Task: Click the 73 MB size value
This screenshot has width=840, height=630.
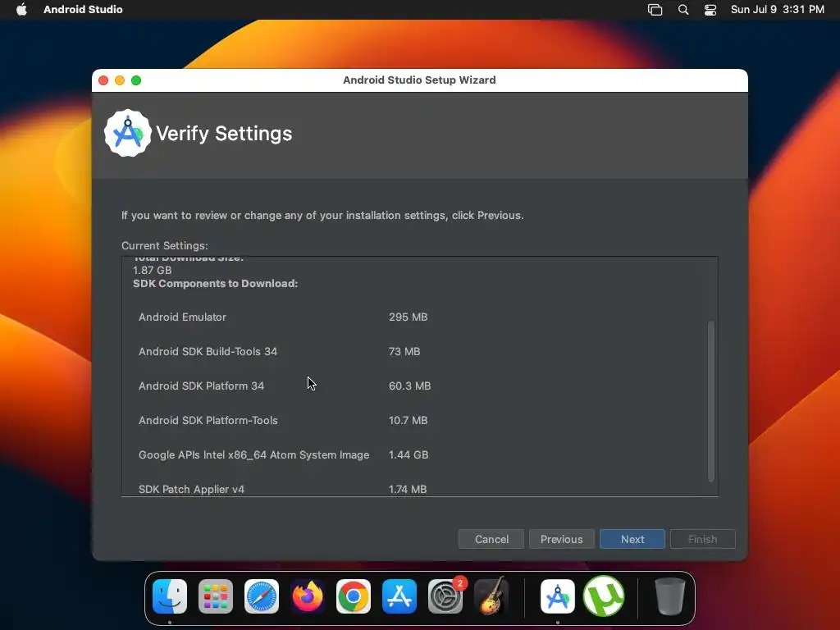Action: click(404, 351)
